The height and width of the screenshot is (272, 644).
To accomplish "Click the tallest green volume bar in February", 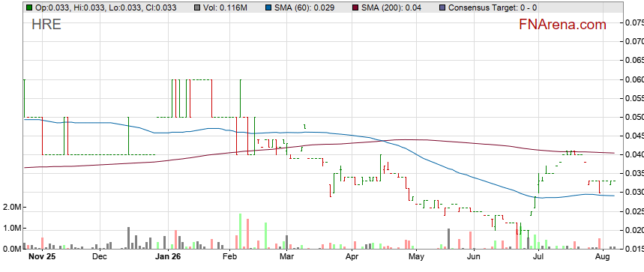I will click(240, 231).
